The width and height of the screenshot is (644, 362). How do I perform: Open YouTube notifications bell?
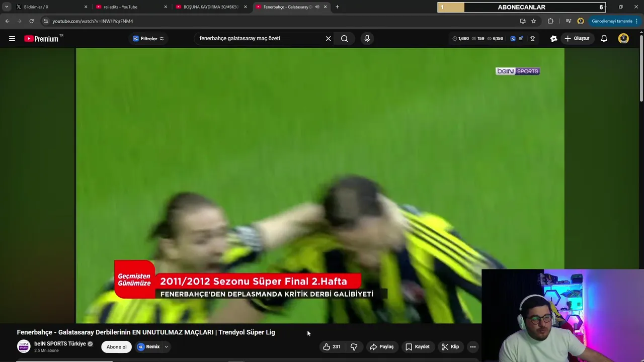pyautogui.click(x=604, y=39)
